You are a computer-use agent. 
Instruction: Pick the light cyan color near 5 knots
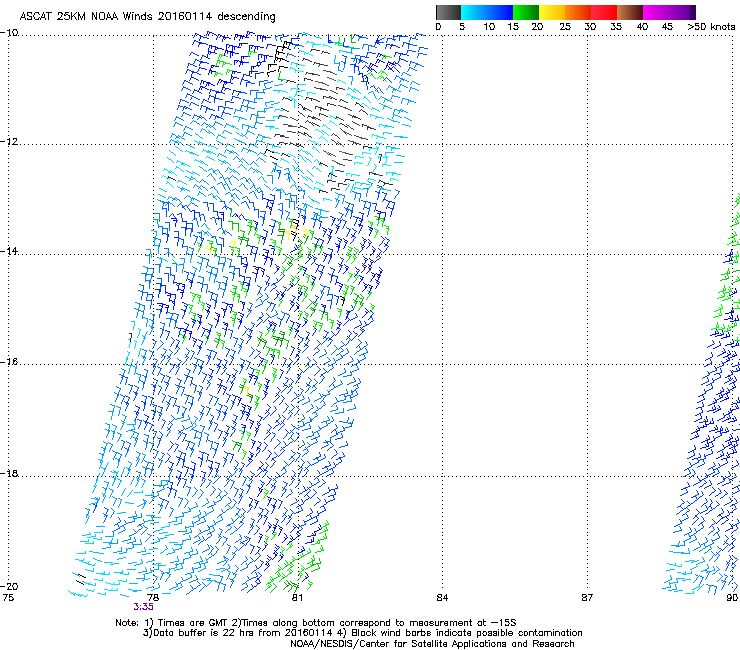[x=467, y=12]
